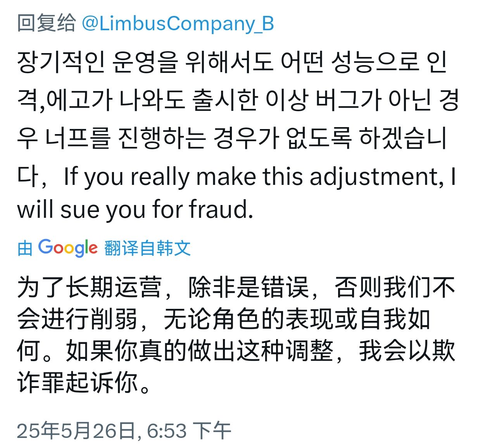Click the '由' character before Google
The image size is (487, 448).
tap(25, 248)
